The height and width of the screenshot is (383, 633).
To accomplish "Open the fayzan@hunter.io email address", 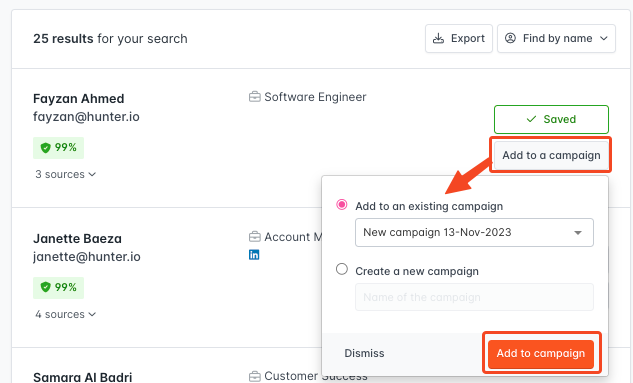I will pyautogui.click(x=86, y=117).
